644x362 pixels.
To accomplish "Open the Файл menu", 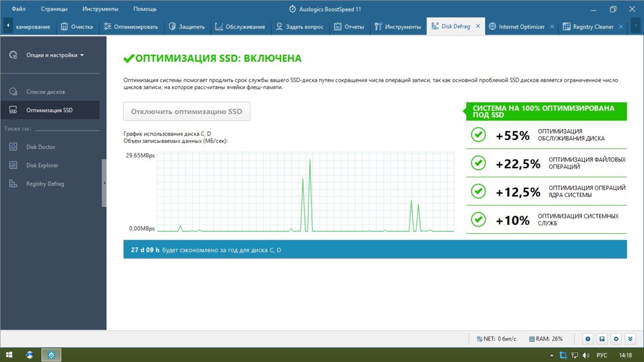I will click(x=18, y=9).
